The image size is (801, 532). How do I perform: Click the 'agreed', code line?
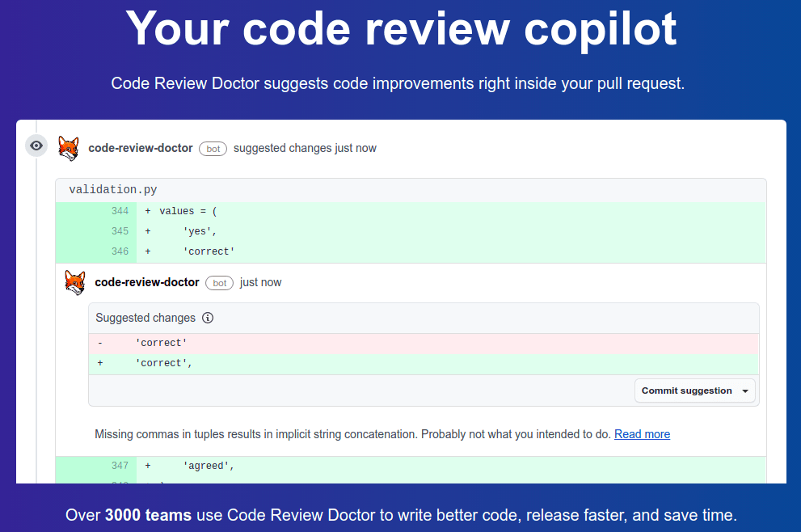coord(209,466)
